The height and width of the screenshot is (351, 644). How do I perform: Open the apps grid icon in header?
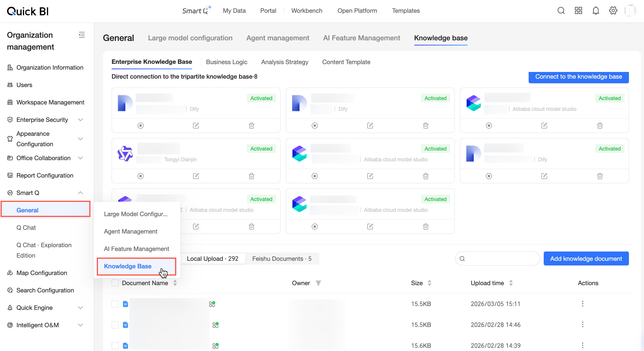pos(578,11)
